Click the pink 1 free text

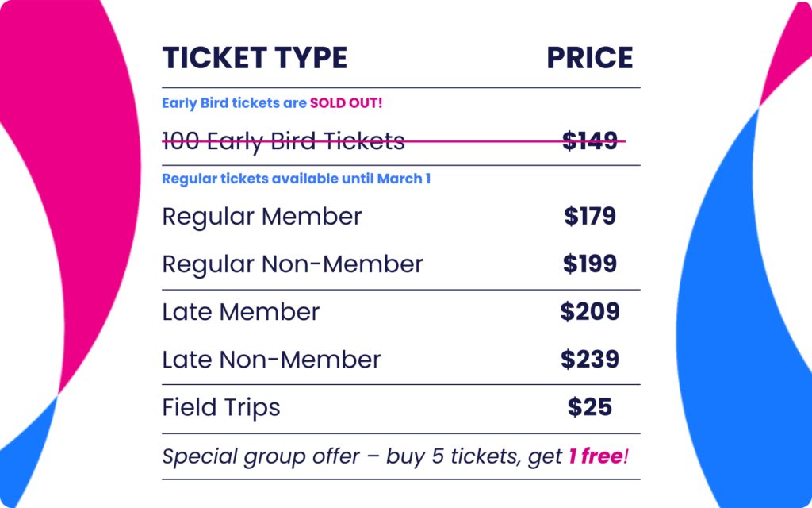click(x=595, y=456)
